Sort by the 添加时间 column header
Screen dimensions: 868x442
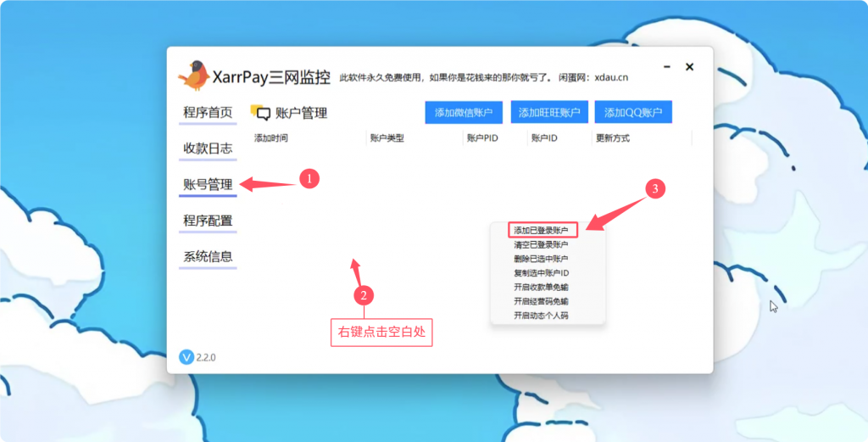pyautogui.click(x=270, y=138)
